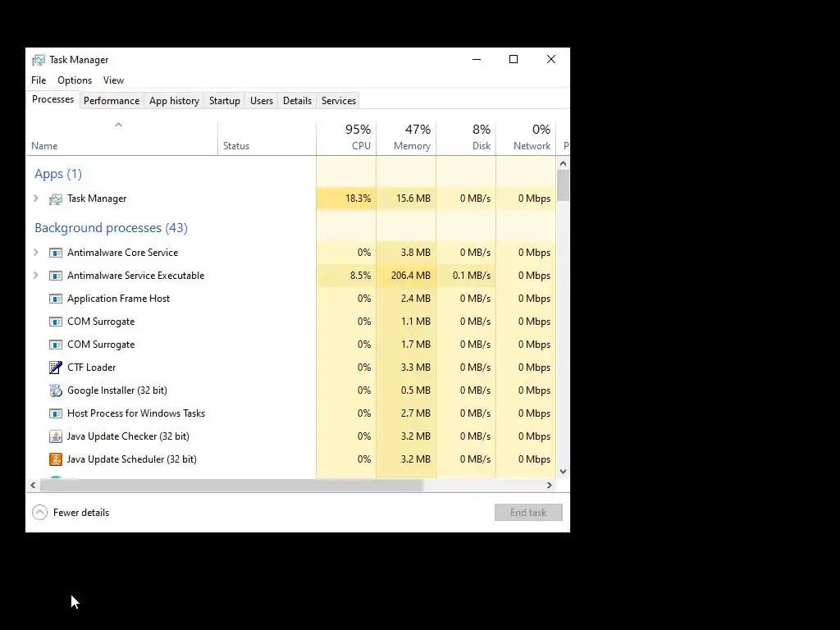Open the Options menu
840x630 pixels.
click(75, 80)
